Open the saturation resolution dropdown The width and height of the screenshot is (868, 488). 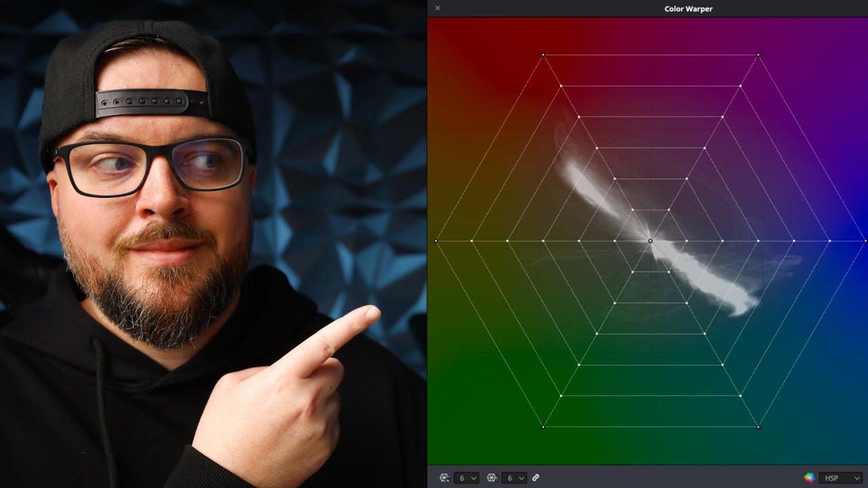[514, 478]
